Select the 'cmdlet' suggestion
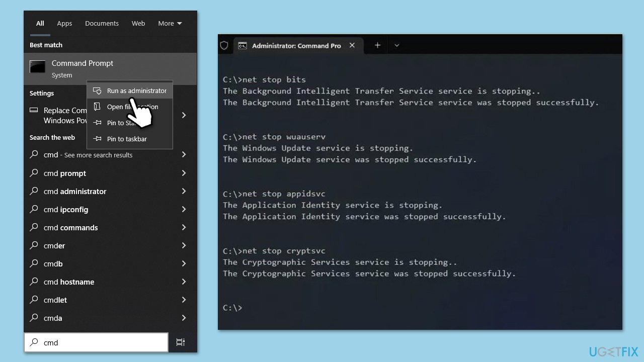Viewport: 644px width, 362px height. [x=98, y=300]
